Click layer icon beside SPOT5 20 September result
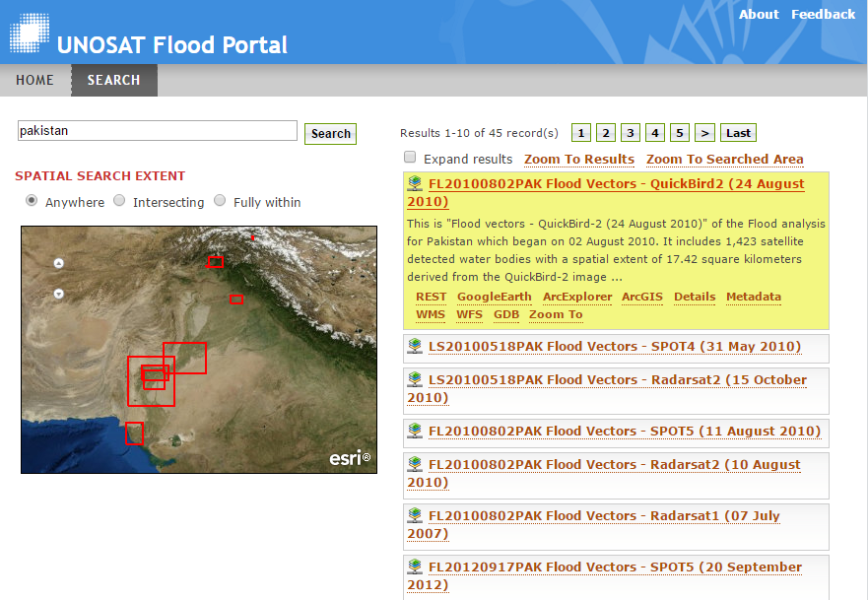 415,567
